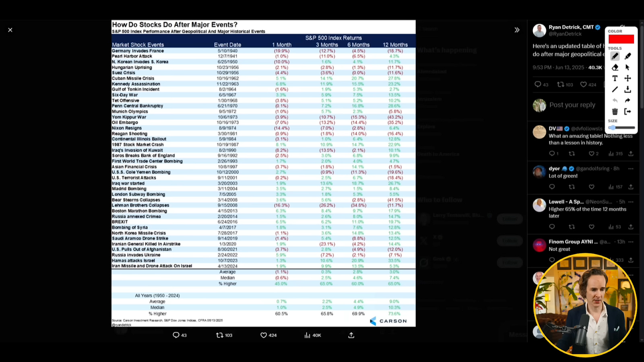
Task: Click the Cuban Missile Crisis row label
Action: 133,78
